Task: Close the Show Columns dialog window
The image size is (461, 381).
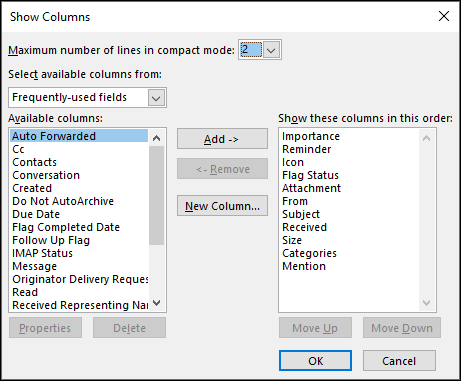Action: [444, 16]
